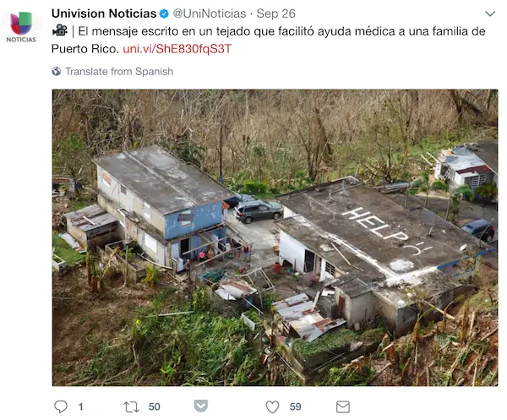This screenshot has height=420, width=507.
Task: Click the movie camera emoji in tweet
Action: coord(60,30)
